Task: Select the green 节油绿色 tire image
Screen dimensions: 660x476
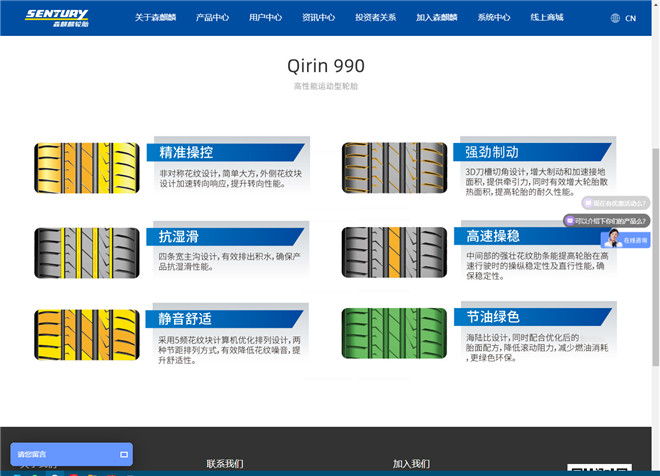Action: (x=394, y=333)
